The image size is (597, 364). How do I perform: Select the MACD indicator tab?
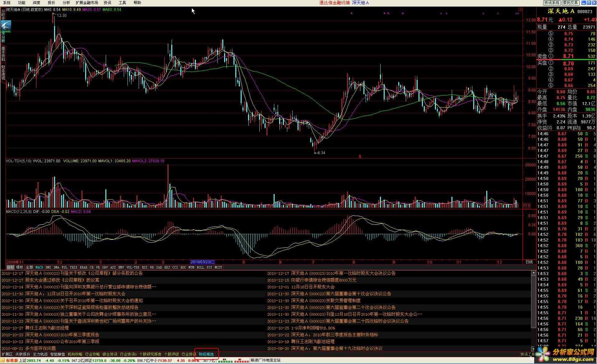pos(39,267)
